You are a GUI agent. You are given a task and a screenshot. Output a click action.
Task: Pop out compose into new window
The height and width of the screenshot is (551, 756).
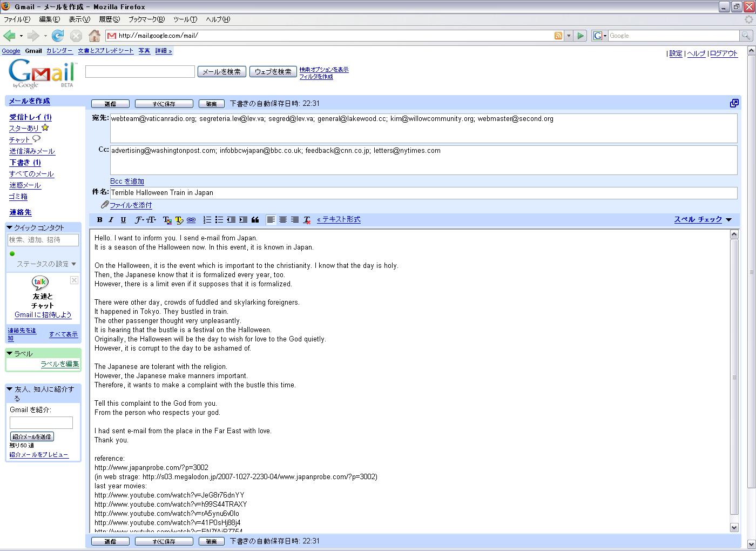click(x=734, y=103)
